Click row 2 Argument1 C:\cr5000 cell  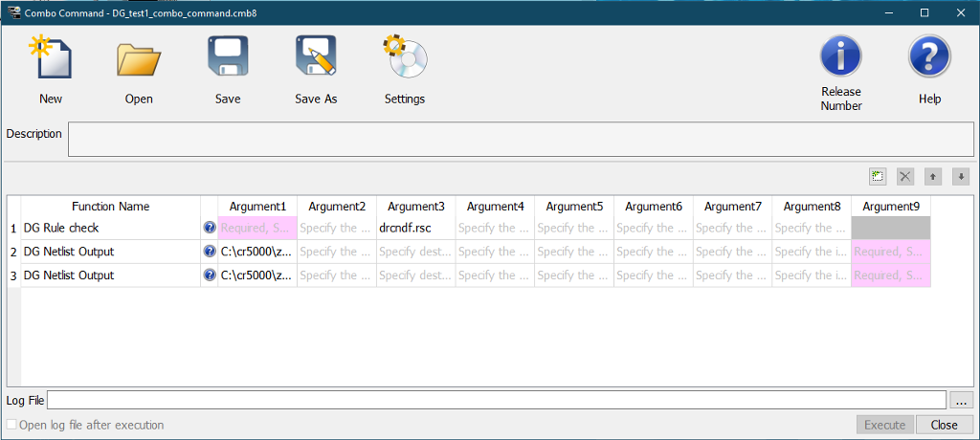pyautogui.click(x=257, y=252)
